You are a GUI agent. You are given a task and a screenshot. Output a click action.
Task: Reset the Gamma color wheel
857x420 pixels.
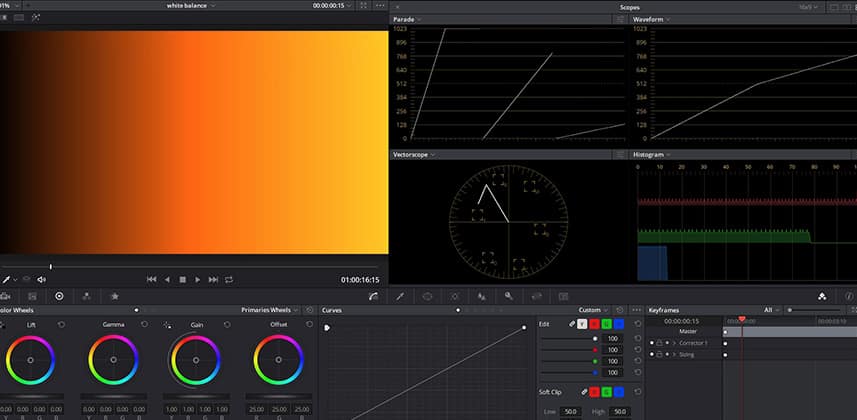pyautogui.click(x=144, y=325)
